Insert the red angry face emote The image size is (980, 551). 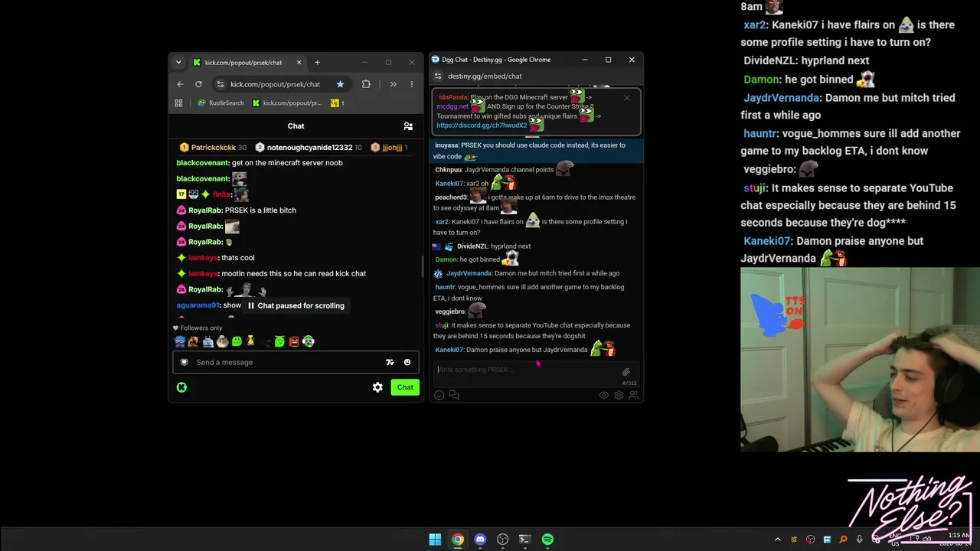click(294, 341)
